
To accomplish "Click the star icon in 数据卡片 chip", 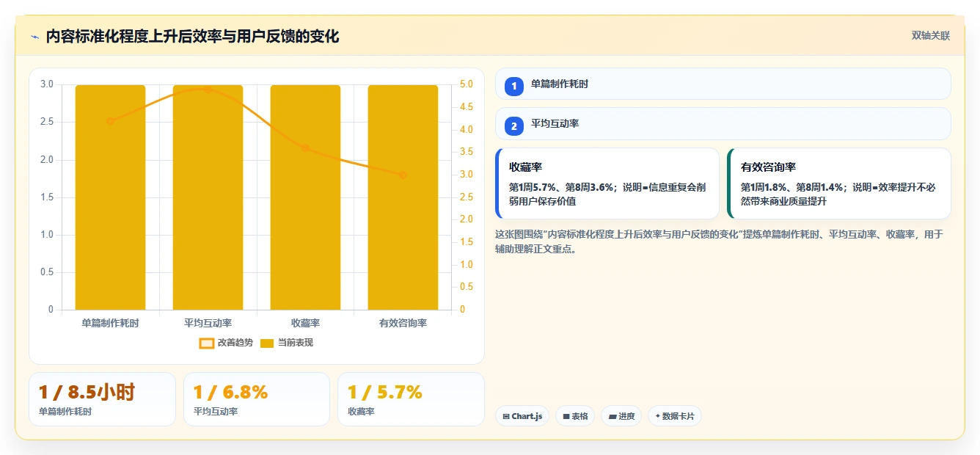I will click(x=657, y=416).
